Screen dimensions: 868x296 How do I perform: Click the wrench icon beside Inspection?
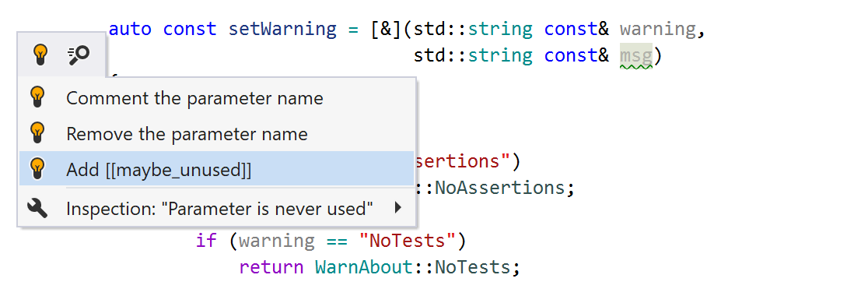pyautogui.click(x=37, y=209)
